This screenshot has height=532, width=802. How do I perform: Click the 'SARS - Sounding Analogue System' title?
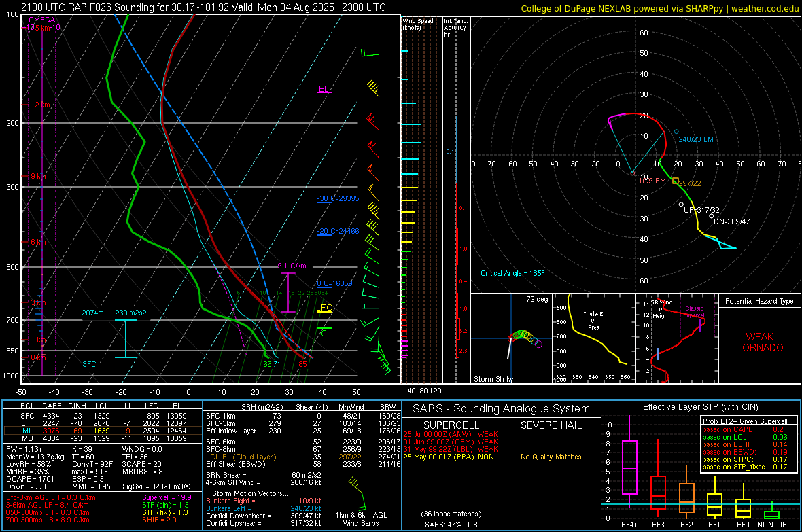[x=501, y=408]
